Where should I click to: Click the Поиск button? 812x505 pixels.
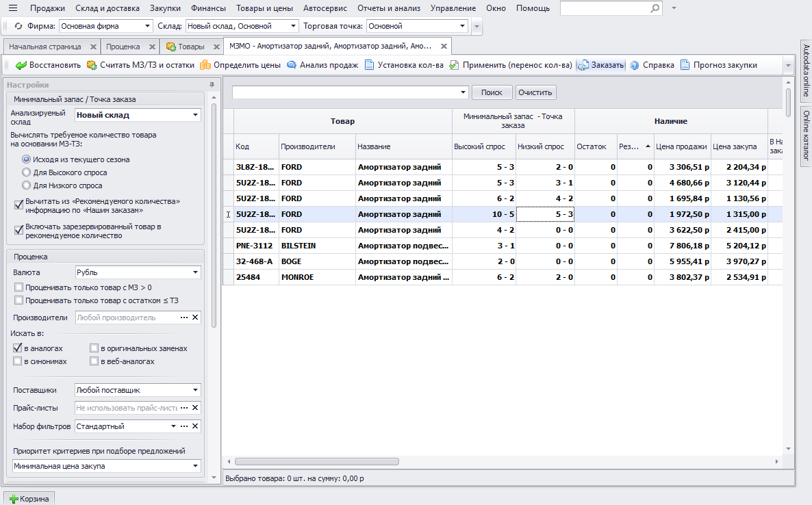tap(492, 92)
